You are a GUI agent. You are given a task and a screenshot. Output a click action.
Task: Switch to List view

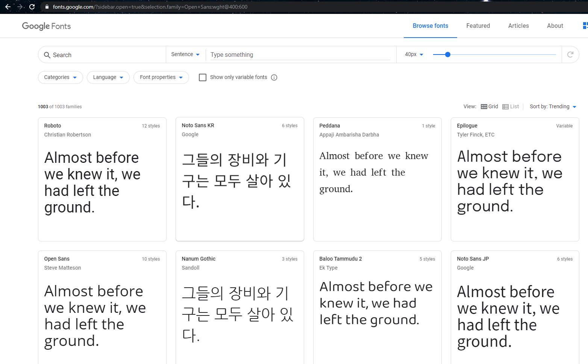pyautogui.click(x=511, y=107)
